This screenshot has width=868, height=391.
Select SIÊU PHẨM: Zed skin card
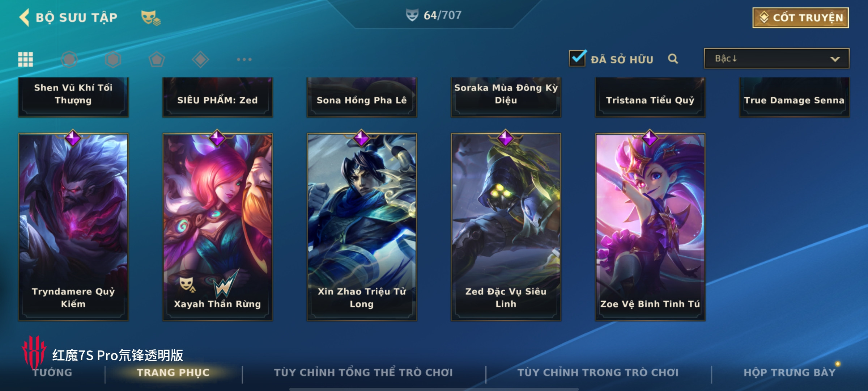(217, 97)
